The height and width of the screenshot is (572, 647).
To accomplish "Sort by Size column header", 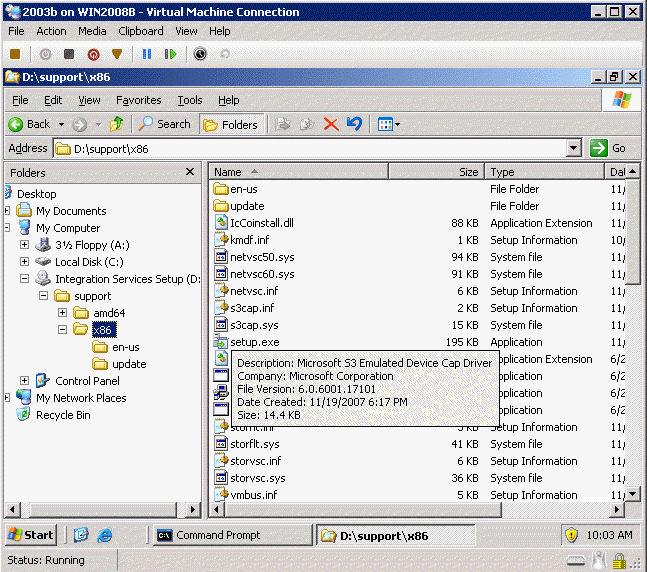I will (x=437, y=172).
